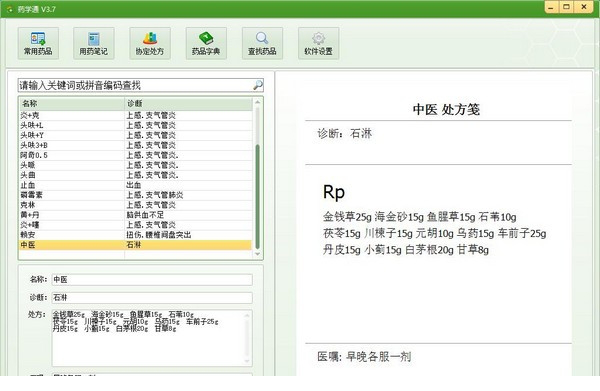600x391 pixels.
Task: Click the Rp heading in the preview
Action: click(x=334, y=192)
